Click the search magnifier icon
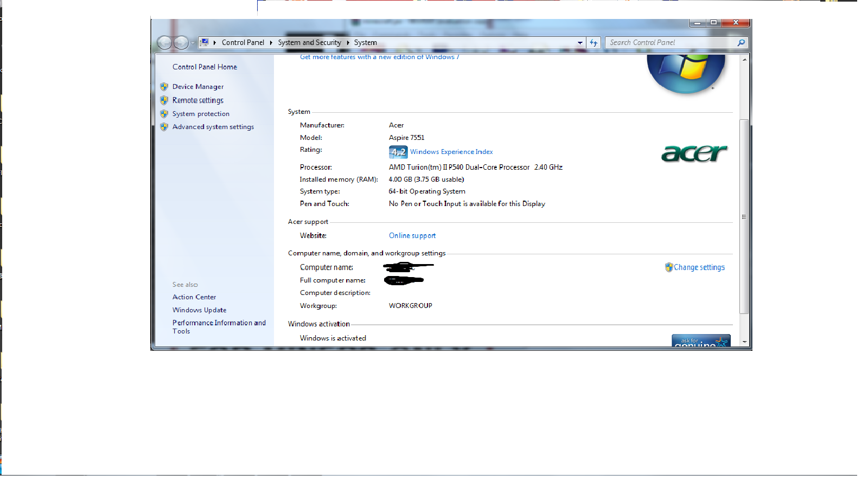 741,43
